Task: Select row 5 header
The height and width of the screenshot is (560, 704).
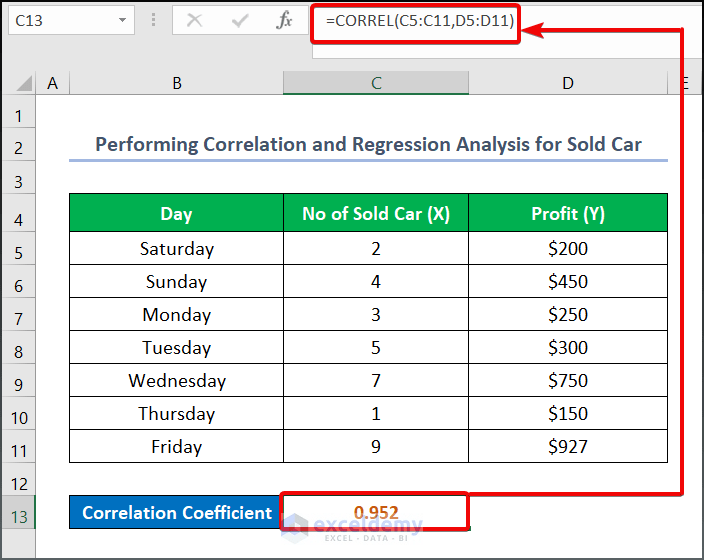Action: pos(18,248)
